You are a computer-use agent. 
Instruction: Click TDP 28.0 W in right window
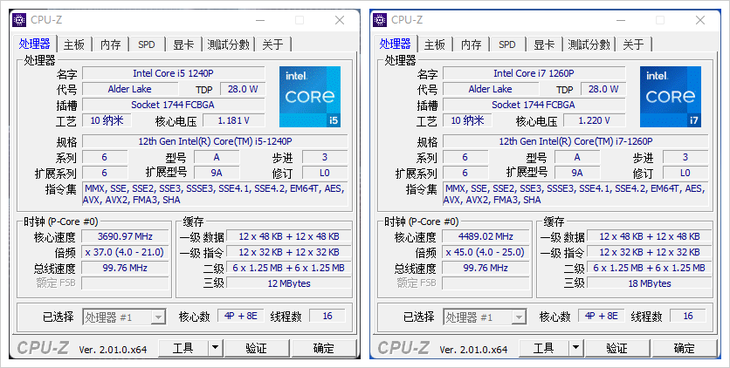click(603, 89)
